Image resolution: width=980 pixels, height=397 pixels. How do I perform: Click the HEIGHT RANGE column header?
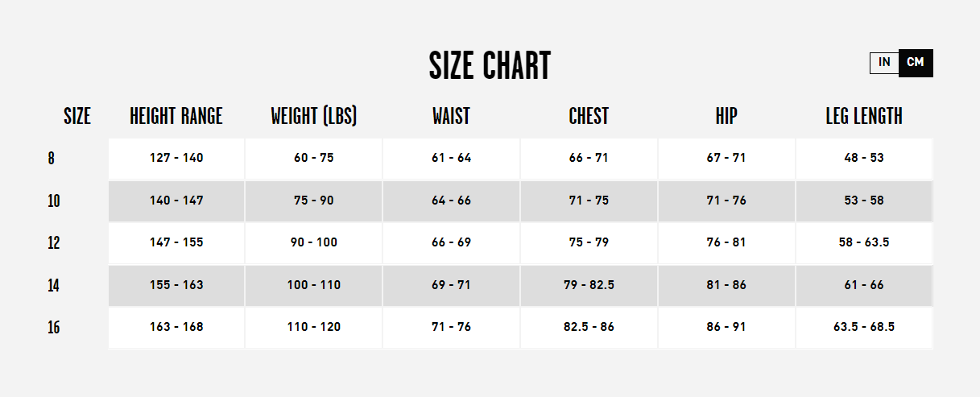pos(176,116)
